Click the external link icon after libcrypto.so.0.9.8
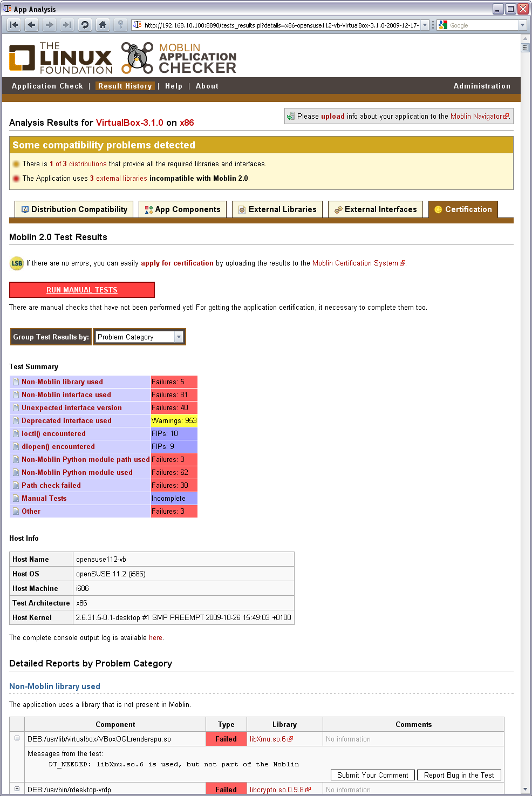532x796 pixels. click(x=308, y=790)
